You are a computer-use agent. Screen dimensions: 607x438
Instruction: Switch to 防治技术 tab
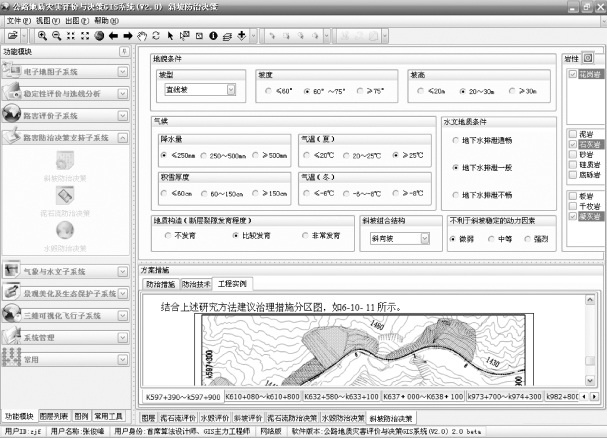point(196,285)
